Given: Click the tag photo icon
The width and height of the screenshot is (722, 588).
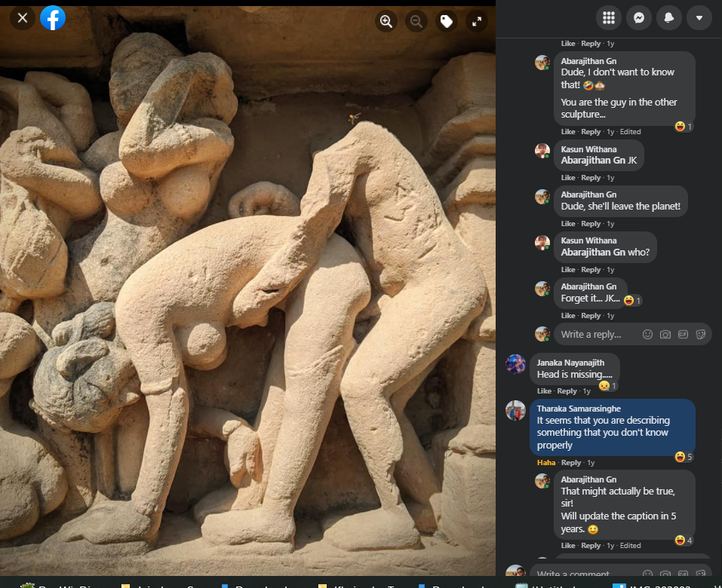Looking at the screenshot, I should (x=447, y=21).
